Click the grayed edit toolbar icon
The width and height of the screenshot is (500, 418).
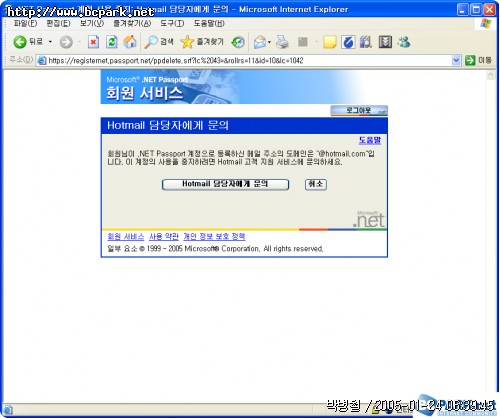point(303,42)
